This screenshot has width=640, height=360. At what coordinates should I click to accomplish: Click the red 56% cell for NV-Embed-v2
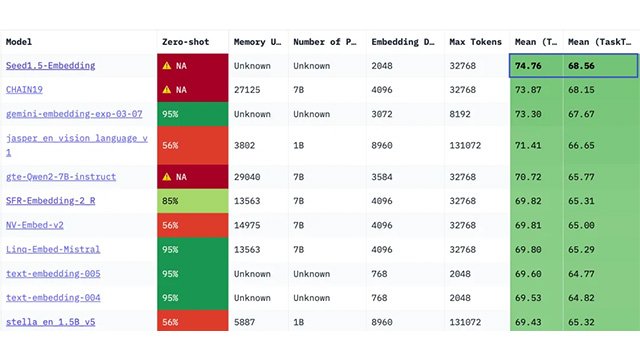point(193,225)
